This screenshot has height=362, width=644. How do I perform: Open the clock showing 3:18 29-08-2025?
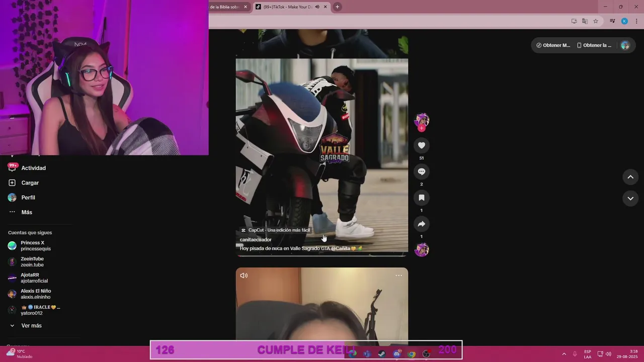point(627,354)
